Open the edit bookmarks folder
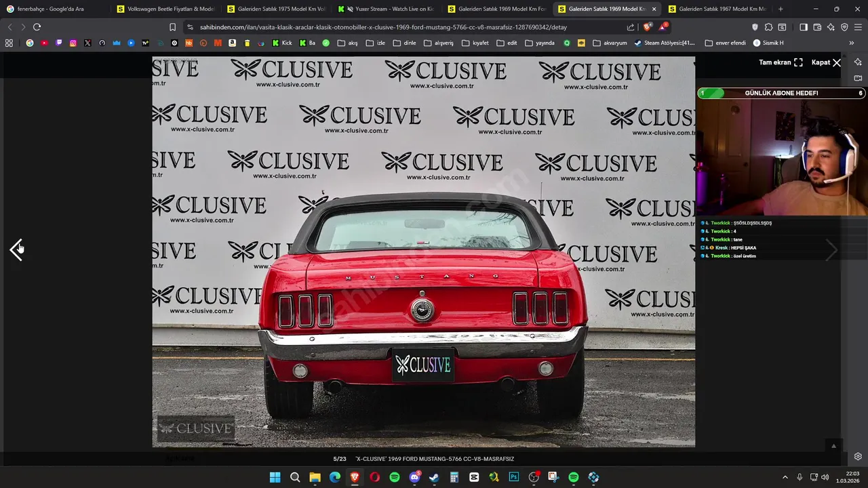Screen dimensions: 868x488 (507, 43)
